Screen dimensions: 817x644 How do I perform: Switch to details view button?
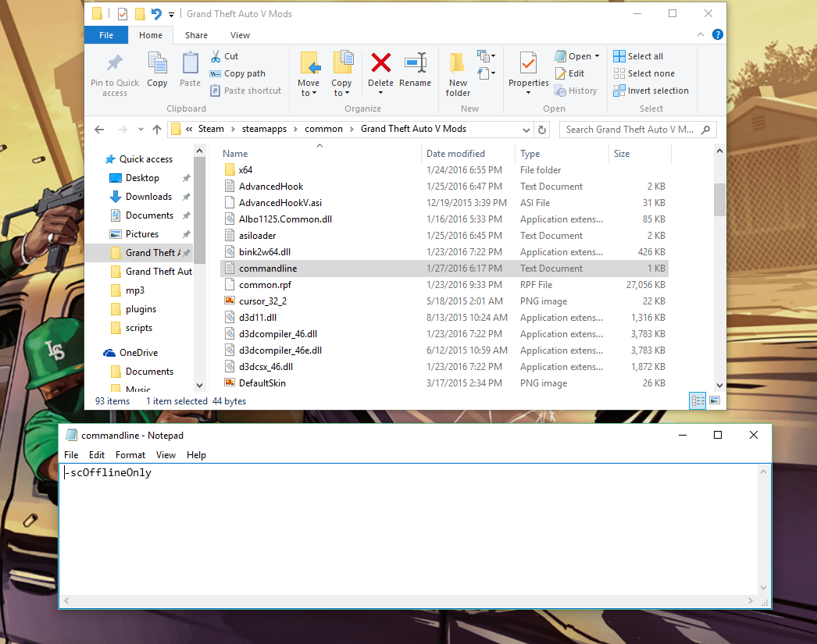click(697, 400)
